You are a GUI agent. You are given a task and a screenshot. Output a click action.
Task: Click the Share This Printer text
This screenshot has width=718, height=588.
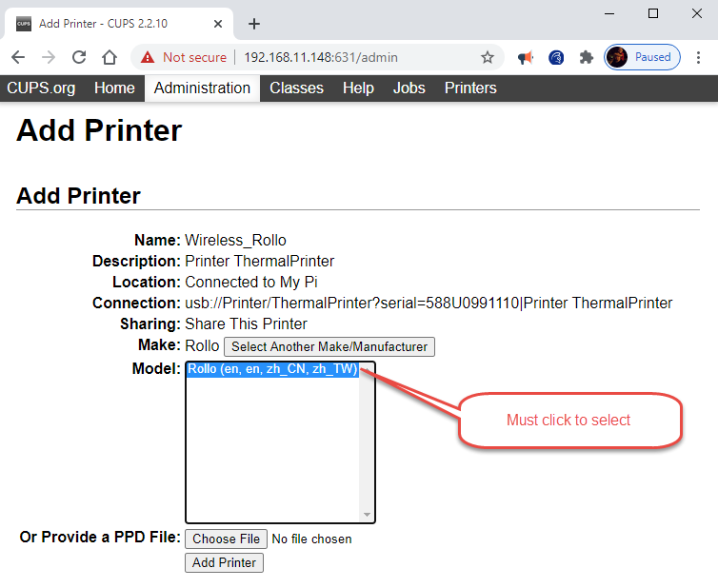pos(246,324)
